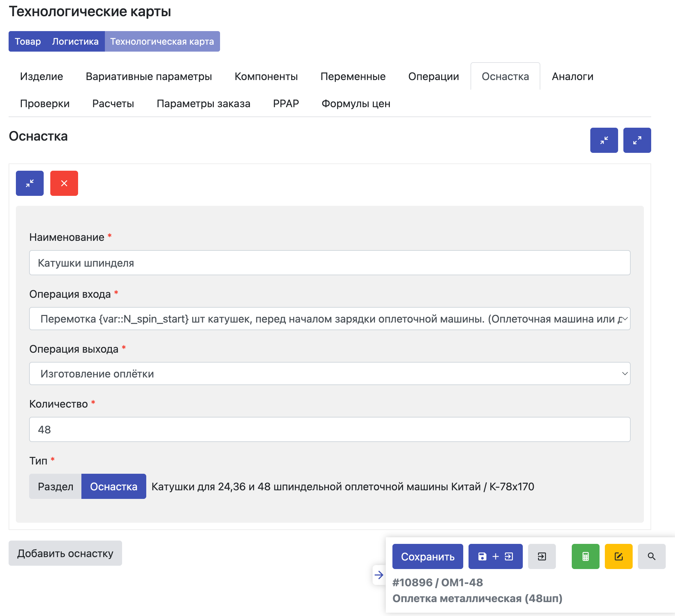This screenshot has height=616, width=675.
Task: Switch to the Логистика section
Action: coord(75,41)
